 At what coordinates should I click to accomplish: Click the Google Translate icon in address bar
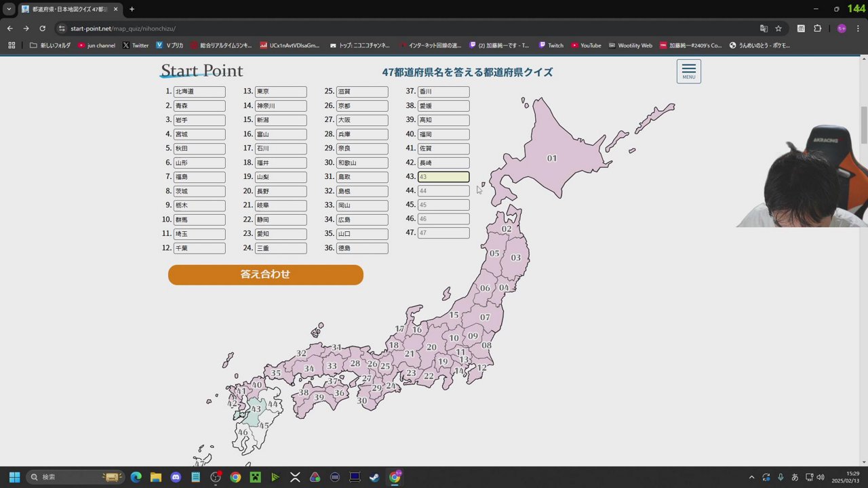[x=764, y=28]
